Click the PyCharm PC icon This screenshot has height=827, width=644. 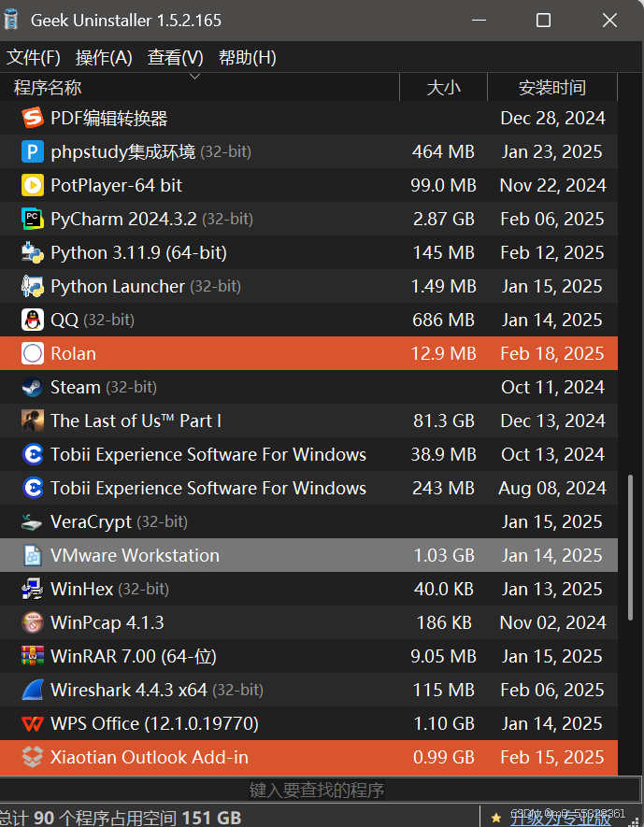click(x=33, y=219)
